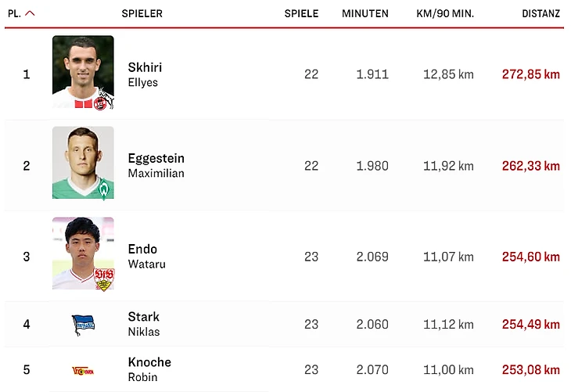
Task: Sort by SPIELE column header
Action: tap(301, 13)
